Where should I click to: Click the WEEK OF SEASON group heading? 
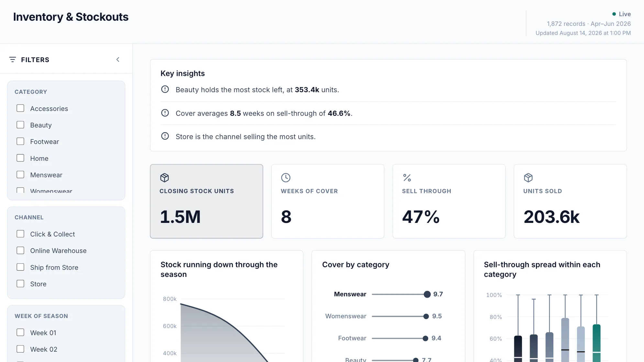point(41,316)
